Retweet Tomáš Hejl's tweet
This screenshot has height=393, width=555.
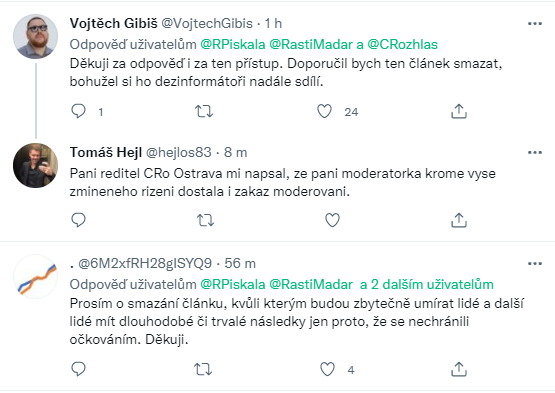pos(205,220)
